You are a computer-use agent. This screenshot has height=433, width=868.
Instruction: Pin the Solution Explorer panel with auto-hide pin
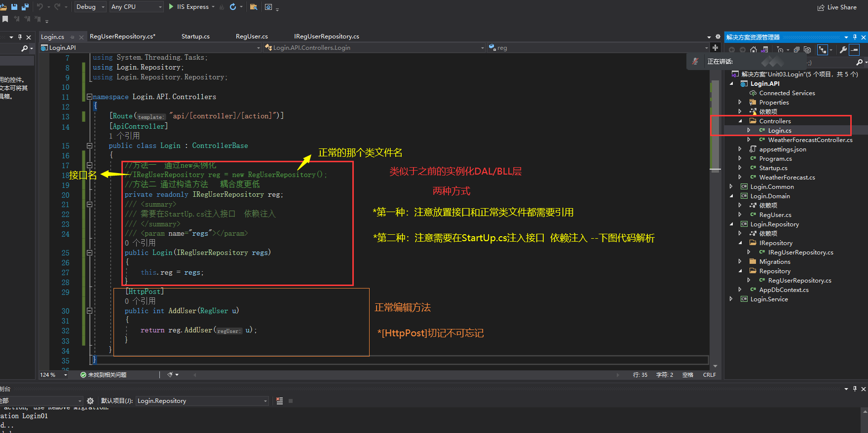[x=855, y=37]
